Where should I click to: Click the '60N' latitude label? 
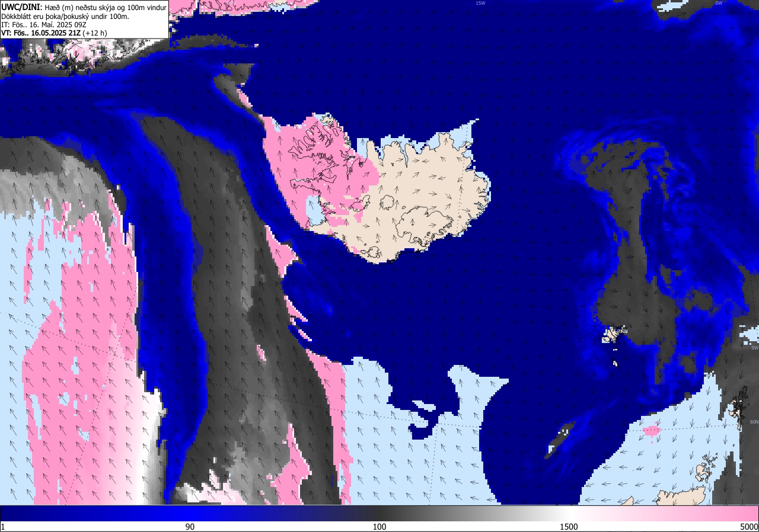754,422
